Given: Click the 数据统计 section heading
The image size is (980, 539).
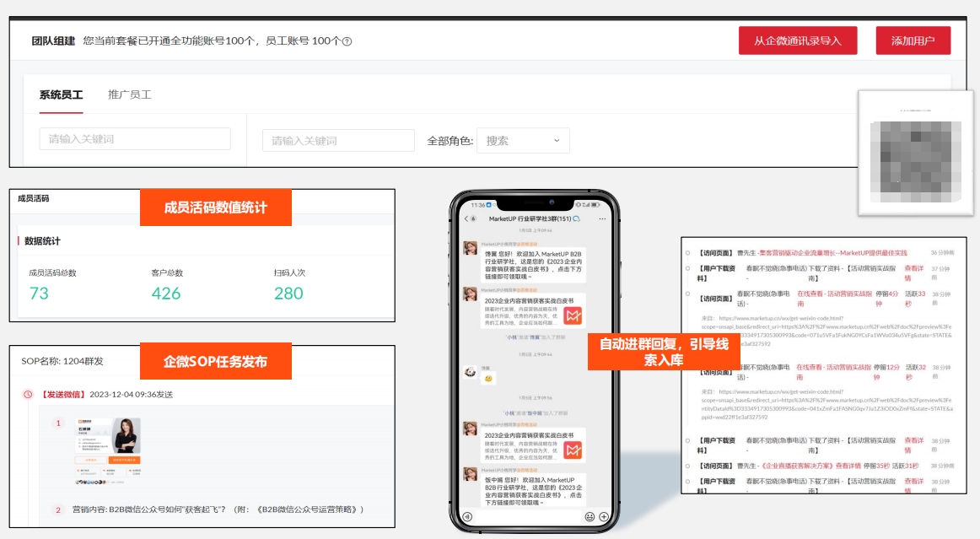Looking at the screenshot, I should point(42,241).
